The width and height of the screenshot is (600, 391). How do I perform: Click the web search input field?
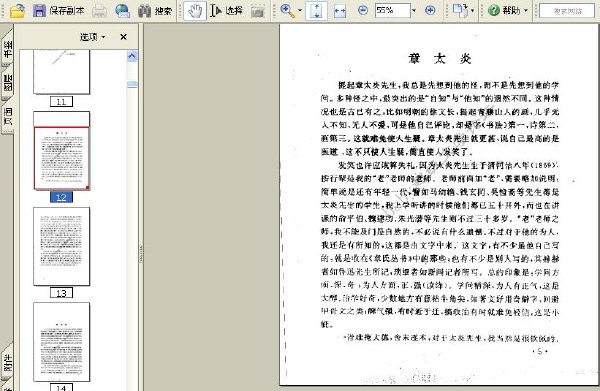pos(567,11)
